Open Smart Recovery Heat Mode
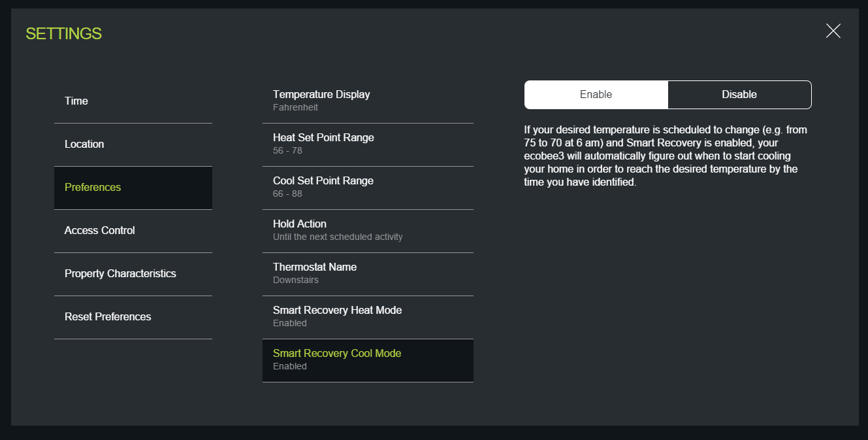Screen dimensions: 868x440 coord(367,316)
